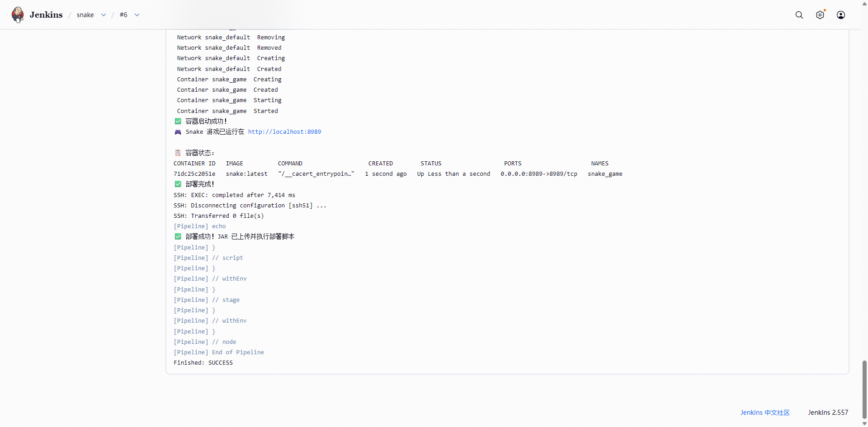Click 'Network snake_default Created' line
This screenshot has height=427, width=868.
(x=229, y=69)
